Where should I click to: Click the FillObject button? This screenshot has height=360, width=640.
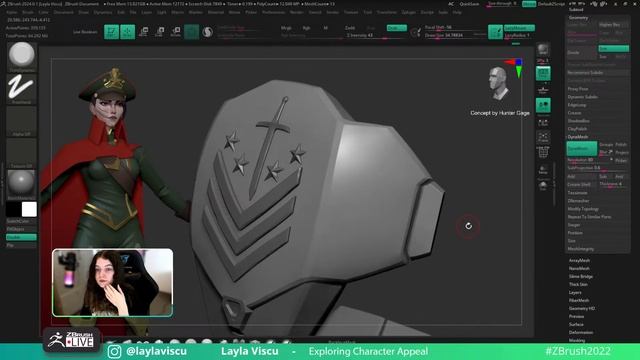[x=21, y=229]
